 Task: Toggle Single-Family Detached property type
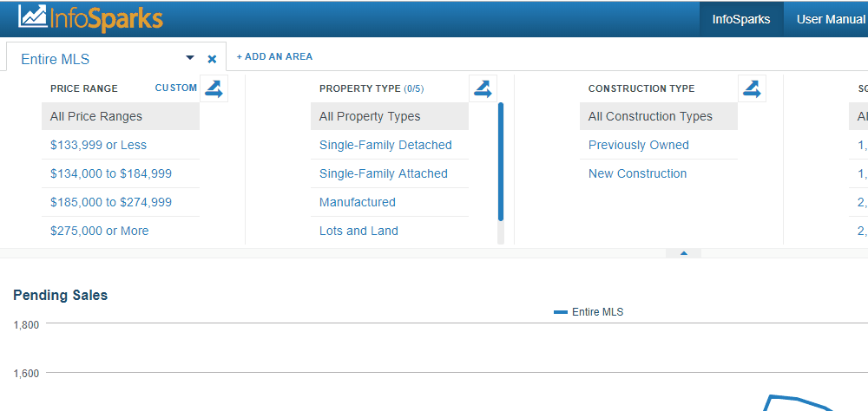coord(385,145)
